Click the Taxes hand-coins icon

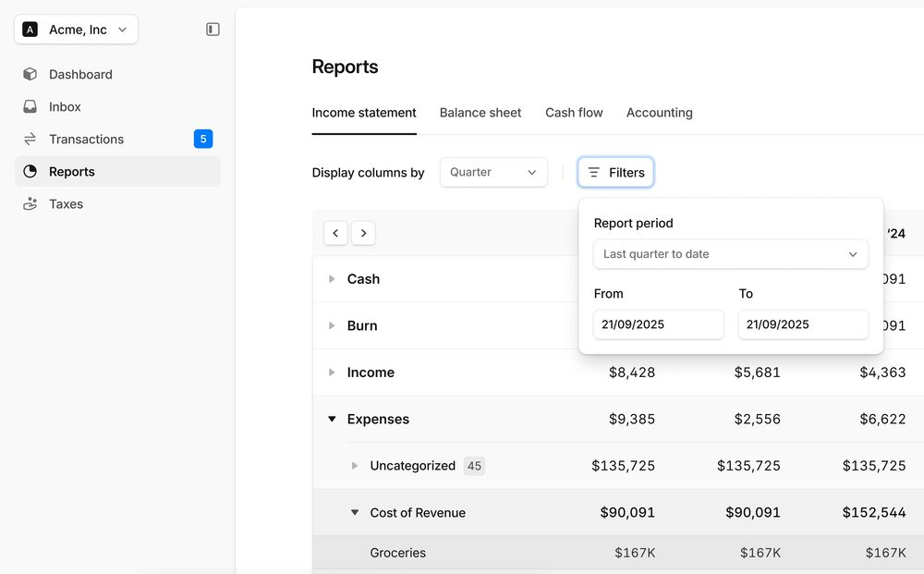click(x=30, y=204)
